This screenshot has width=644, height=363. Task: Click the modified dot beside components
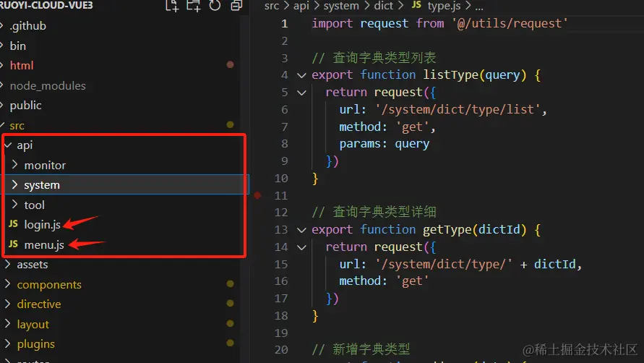click(230, 283)
